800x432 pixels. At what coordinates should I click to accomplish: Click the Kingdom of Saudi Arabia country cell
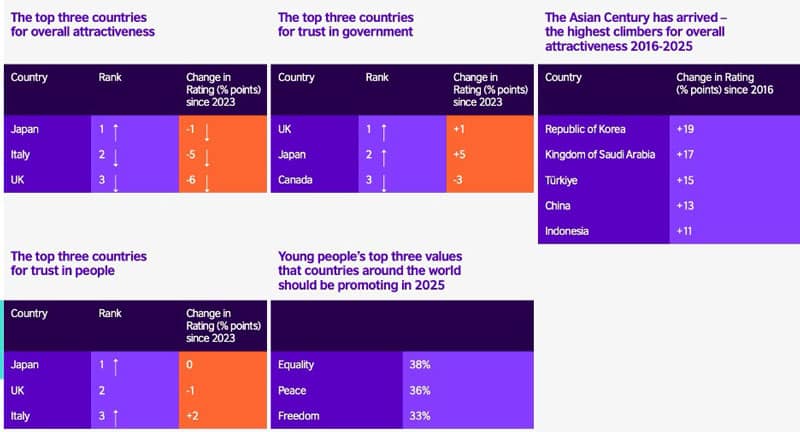coord(597,155)
